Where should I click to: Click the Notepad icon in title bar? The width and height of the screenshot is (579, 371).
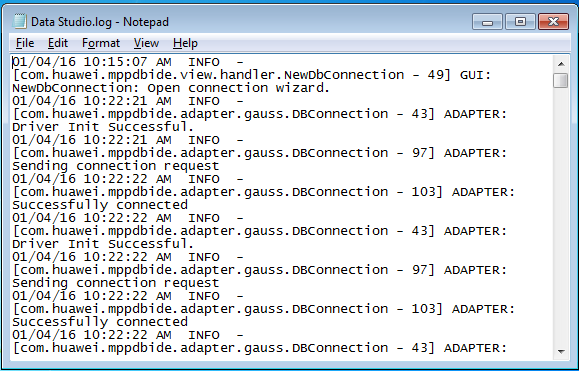(19, 21)
